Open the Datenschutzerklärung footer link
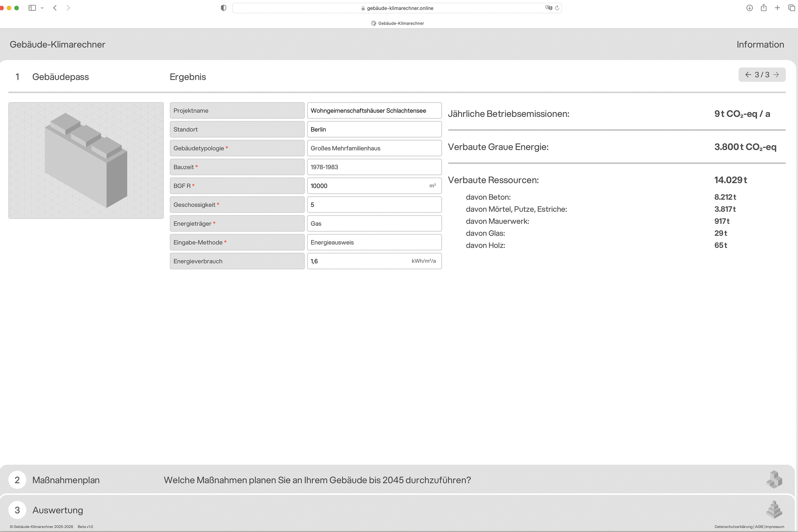The image size is (798, 532). 733,526
